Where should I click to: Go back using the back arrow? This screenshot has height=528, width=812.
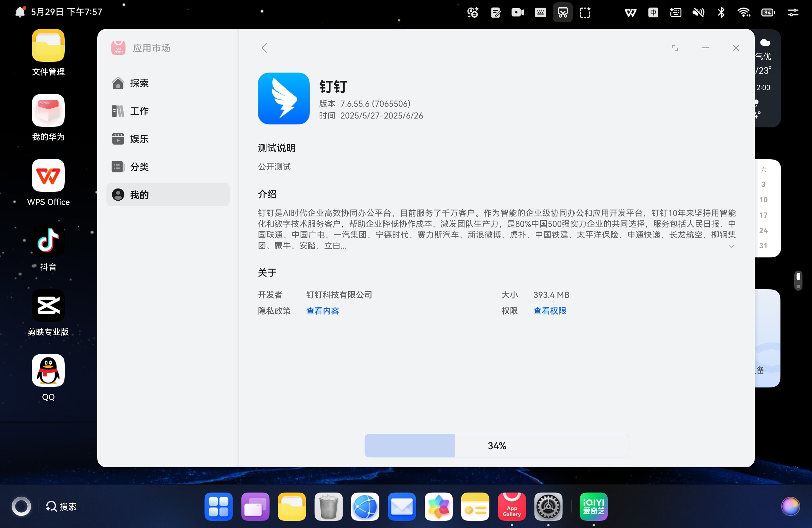(264, 48)
